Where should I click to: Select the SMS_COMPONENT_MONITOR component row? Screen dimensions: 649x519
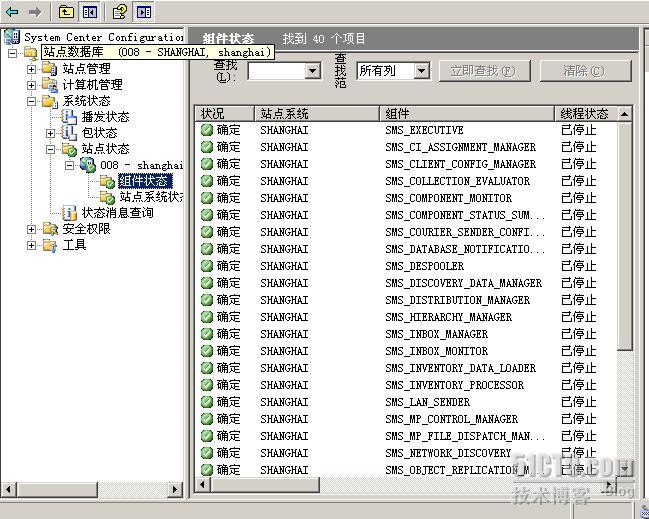click(x=406, y=198)
